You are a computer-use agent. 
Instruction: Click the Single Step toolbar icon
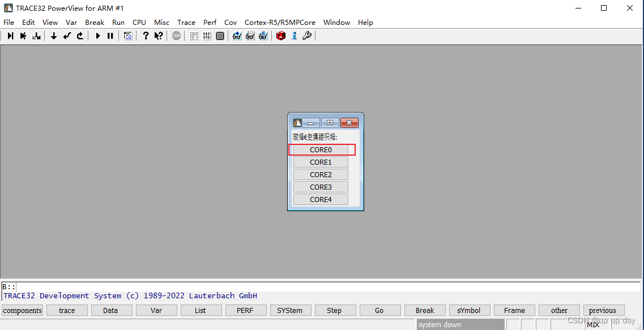coord(10,36)
